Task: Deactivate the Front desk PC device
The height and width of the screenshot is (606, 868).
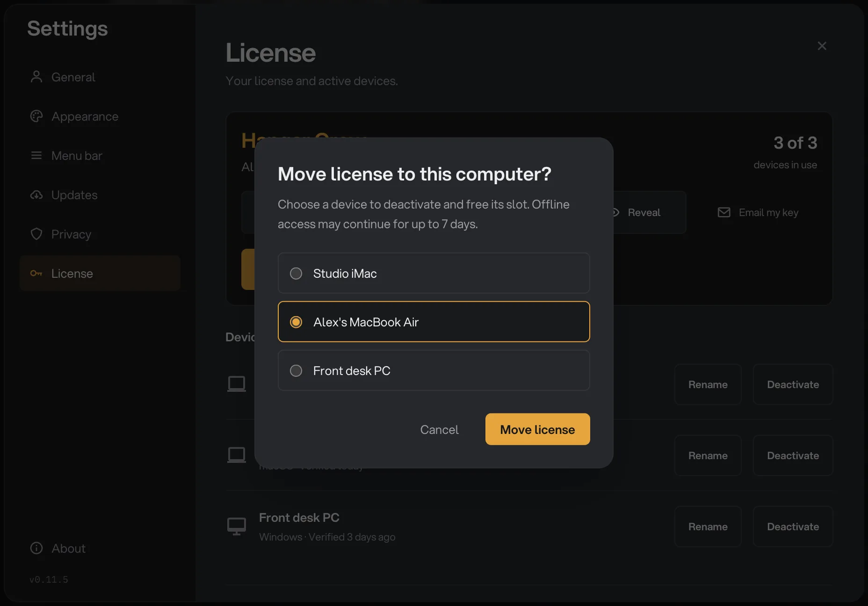Action: coord(793,527)
